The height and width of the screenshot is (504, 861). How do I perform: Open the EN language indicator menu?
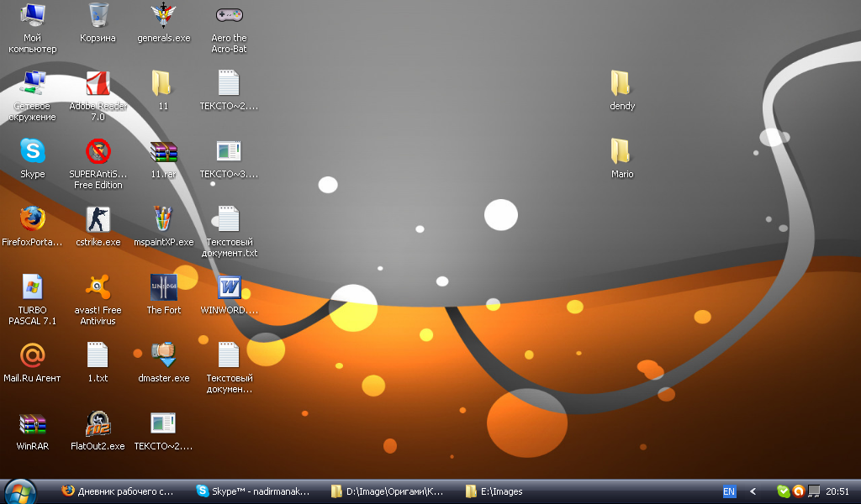coord(729,491)
